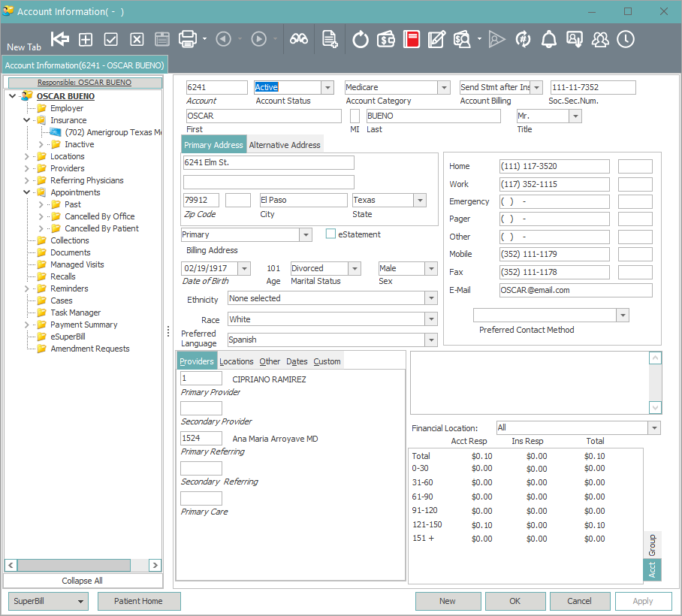Open the Marital Status dropdown
Viewport: 682px width, 616px height.
353,268
